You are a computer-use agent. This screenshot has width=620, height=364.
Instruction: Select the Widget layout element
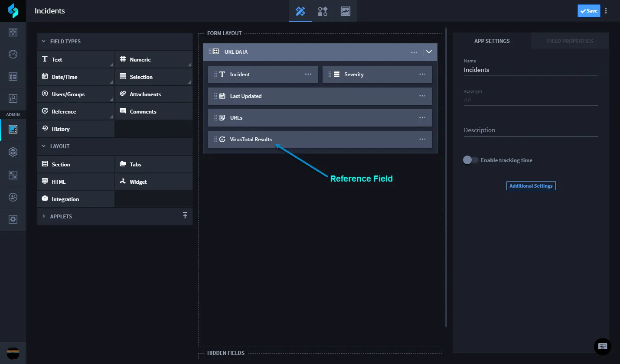click(154, 182)
